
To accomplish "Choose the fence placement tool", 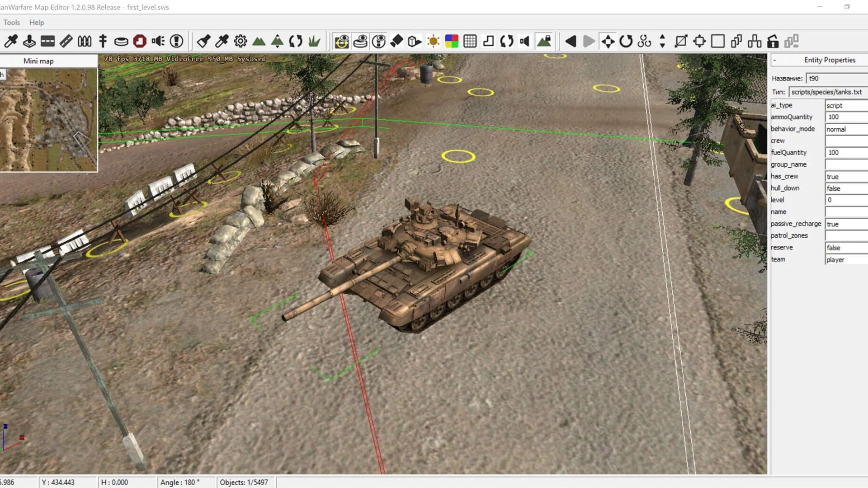I will click(x=85, y=41).
